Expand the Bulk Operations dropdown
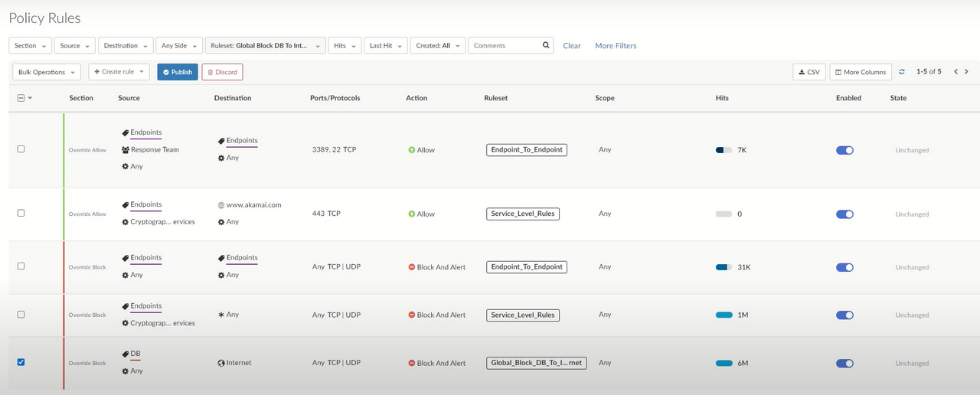 [x=47, y=72]
